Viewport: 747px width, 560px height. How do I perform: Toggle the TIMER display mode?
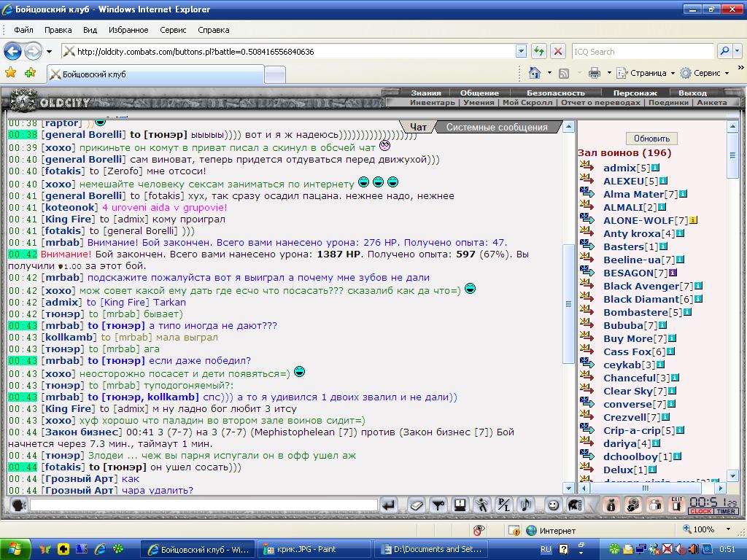click(x=726, y=511)
